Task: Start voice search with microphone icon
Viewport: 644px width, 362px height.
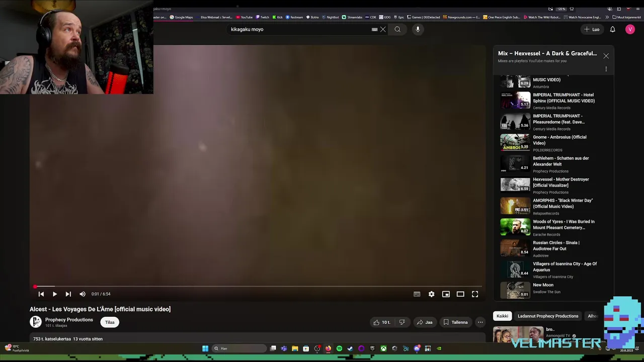Action: coord(418,29)
